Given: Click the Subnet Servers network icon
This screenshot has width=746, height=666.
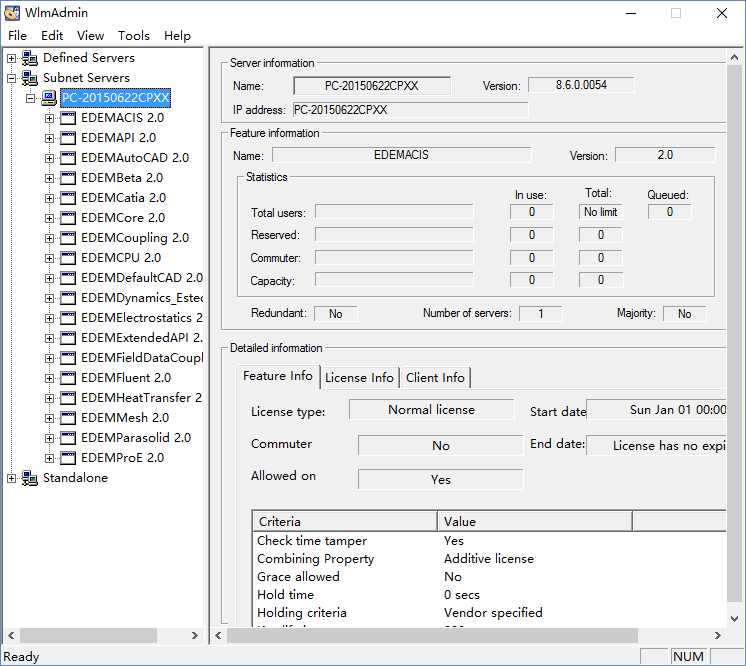Looking at the screenshot, I should (29, 78).
